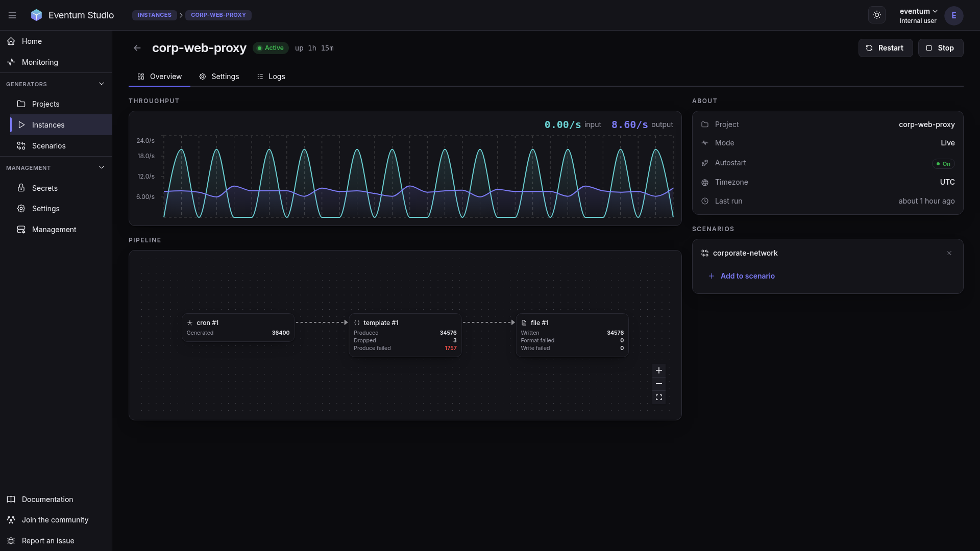This screenshot has height=551, width=980.
Task: Zoom out on the pipeline canvas
Action: pyautogui.click(x=659, y=384)
